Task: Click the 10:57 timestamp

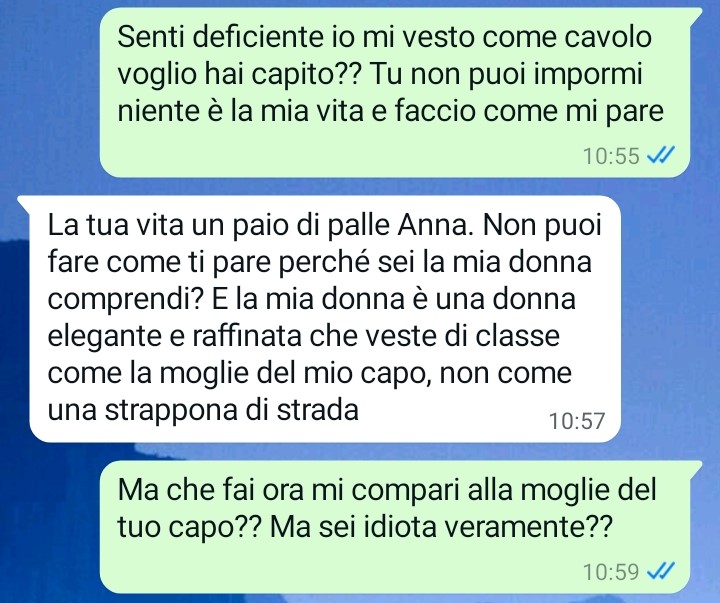Action: [x=577, y=421]
